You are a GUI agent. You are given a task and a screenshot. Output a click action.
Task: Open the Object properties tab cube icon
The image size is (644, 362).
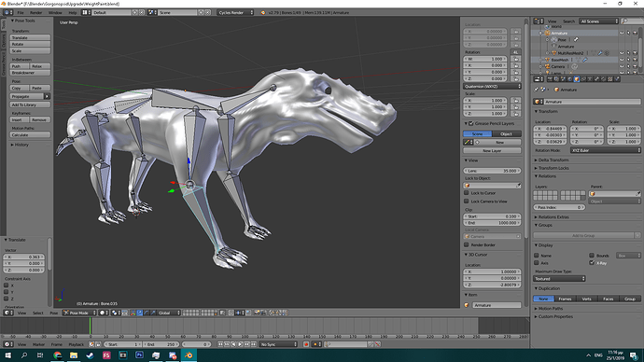click(x=577, y=78)
